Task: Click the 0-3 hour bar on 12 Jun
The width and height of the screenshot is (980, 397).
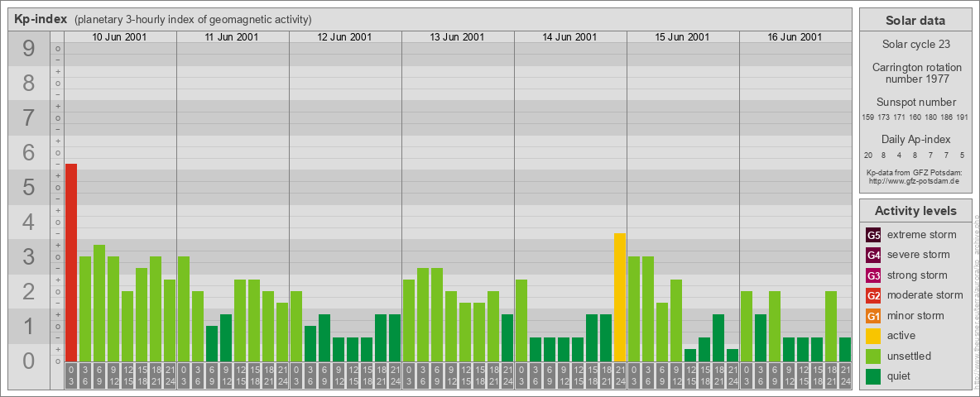Action: (x=296, y=327)
